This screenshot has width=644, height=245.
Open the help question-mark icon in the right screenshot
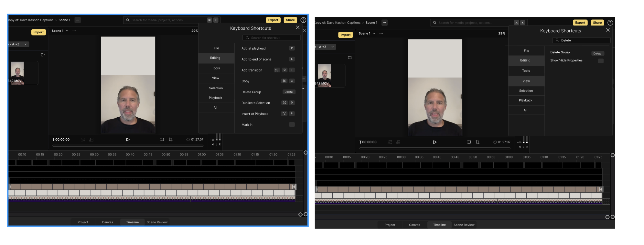(x=610, y=23)
